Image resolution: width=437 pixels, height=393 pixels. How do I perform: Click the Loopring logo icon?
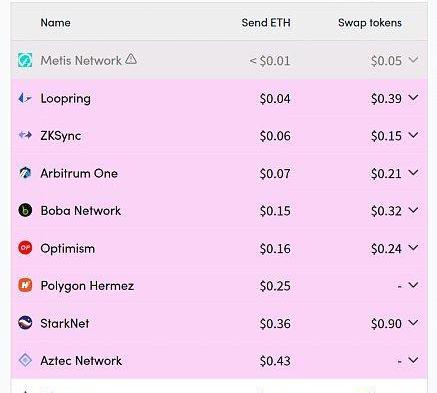click(25, 98)
